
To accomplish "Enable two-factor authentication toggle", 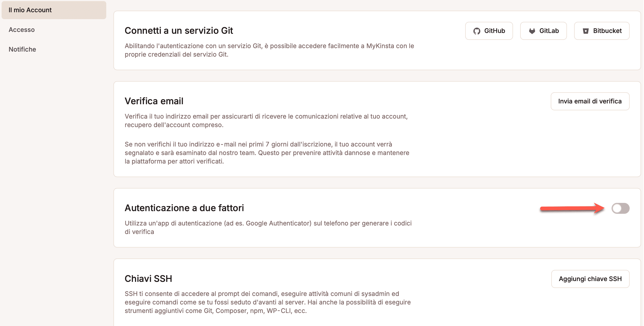I will coord(621,208).
